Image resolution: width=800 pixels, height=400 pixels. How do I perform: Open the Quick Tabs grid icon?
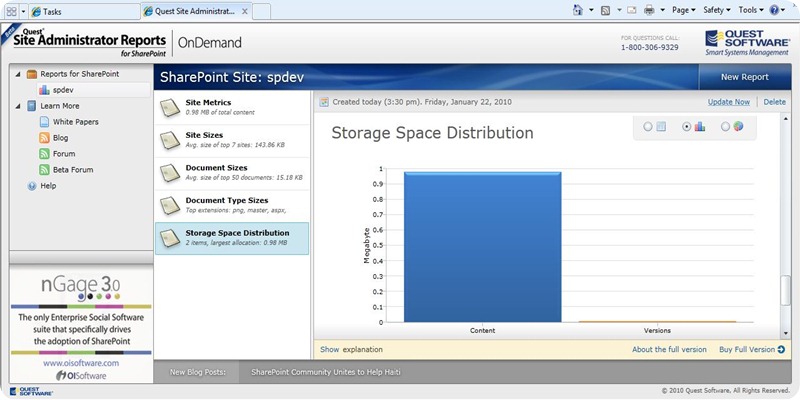click(x=11, y=11)
